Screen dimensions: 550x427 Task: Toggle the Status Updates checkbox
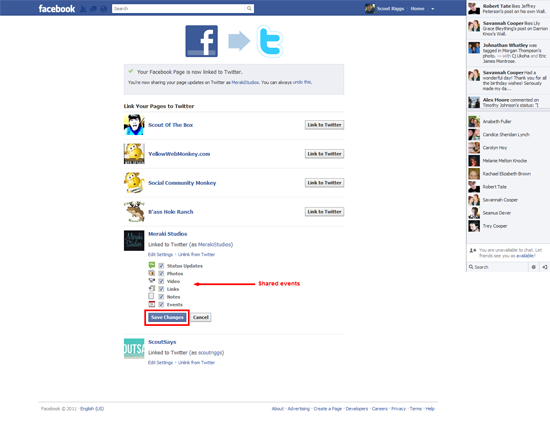coord(161,266)
